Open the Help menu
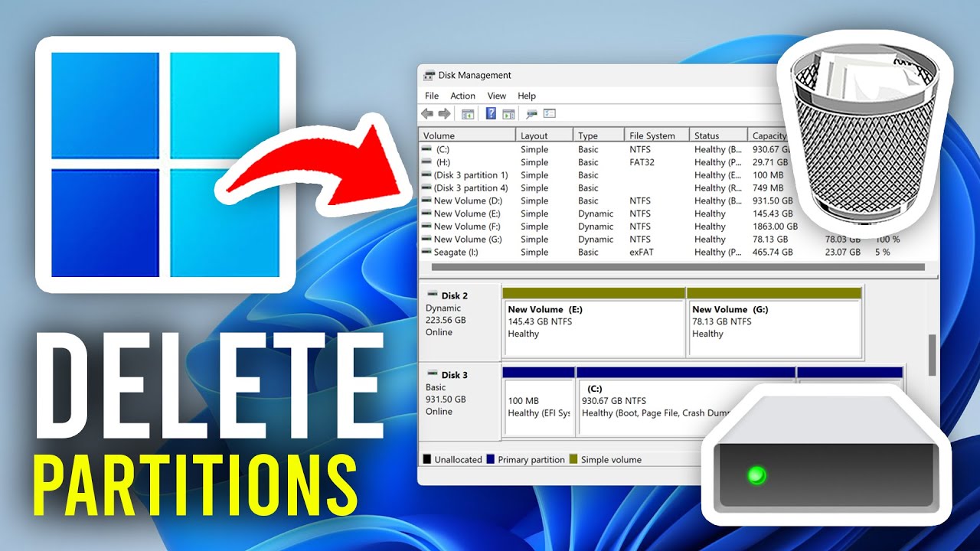Screen dimensions: 980x551 [527, 96]
